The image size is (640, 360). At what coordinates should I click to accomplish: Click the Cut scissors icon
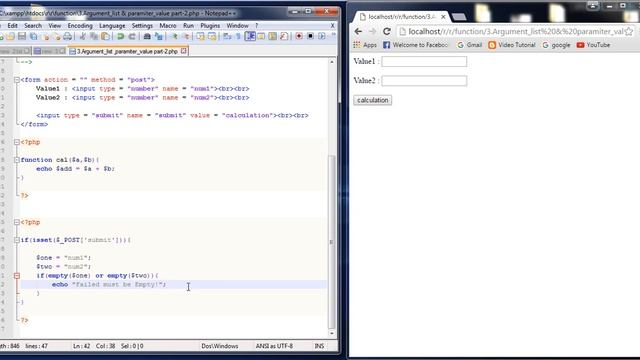point(82,37)
